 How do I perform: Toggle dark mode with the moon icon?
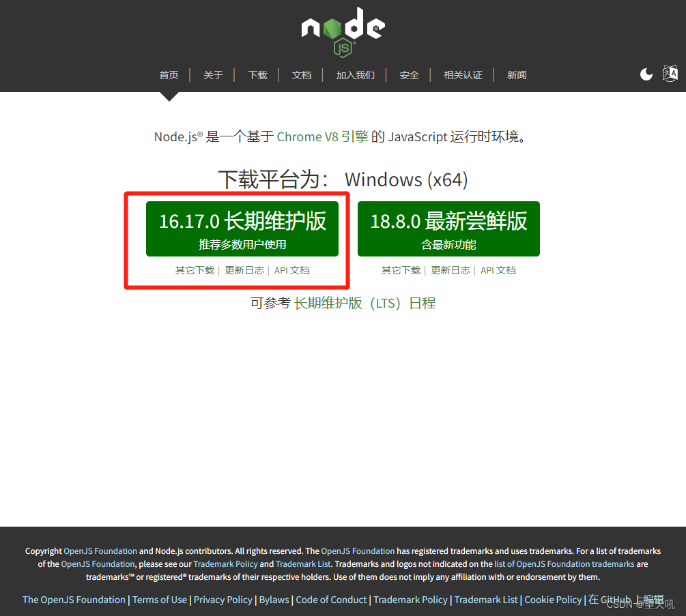click(x=646, y=74)
